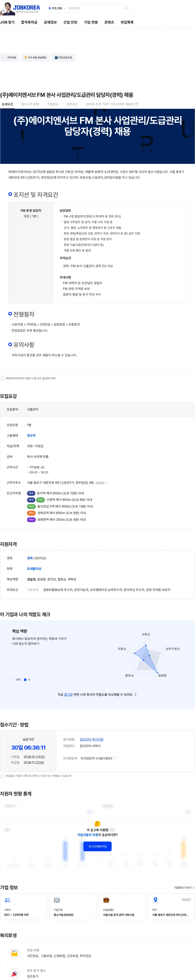Click chevron after 비교해볼 수 있어요

[x=136, y=694]
